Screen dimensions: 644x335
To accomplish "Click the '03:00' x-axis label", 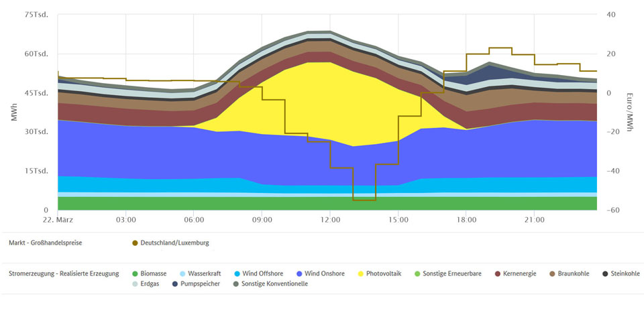I will click(126, 220).
